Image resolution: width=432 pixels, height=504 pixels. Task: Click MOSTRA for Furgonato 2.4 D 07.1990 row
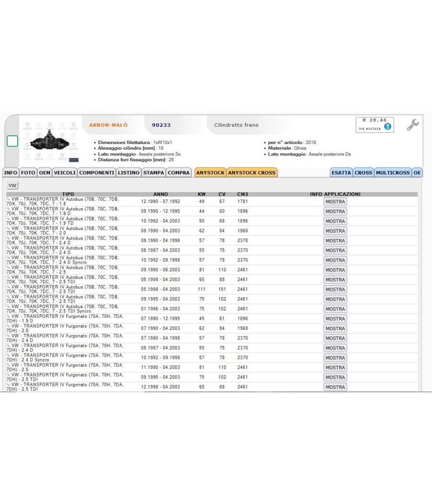335,338
